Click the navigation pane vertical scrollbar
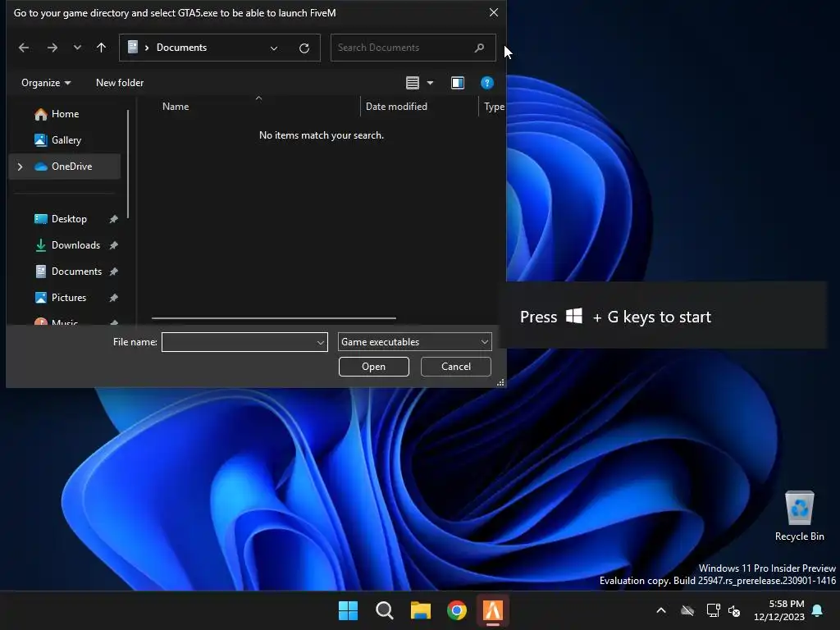The width and height of the screenshot is (840, 630). [x=128, y=164]
